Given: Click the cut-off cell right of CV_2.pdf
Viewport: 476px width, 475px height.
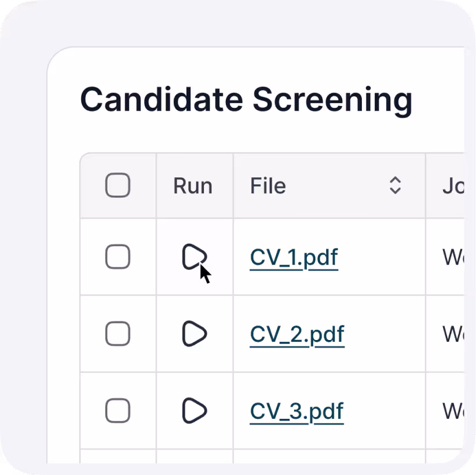Looking at the screenshot, I should pos(452,334).
